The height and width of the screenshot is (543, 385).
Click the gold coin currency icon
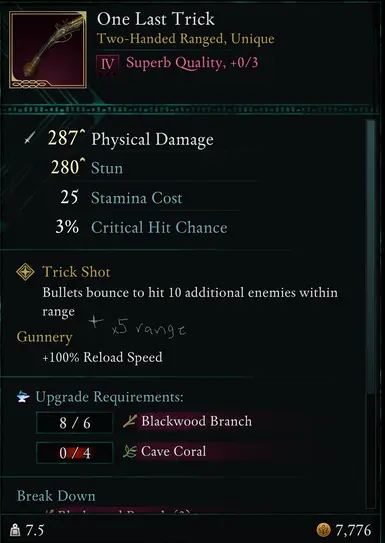pyautogui.click(x=323, y=530)
